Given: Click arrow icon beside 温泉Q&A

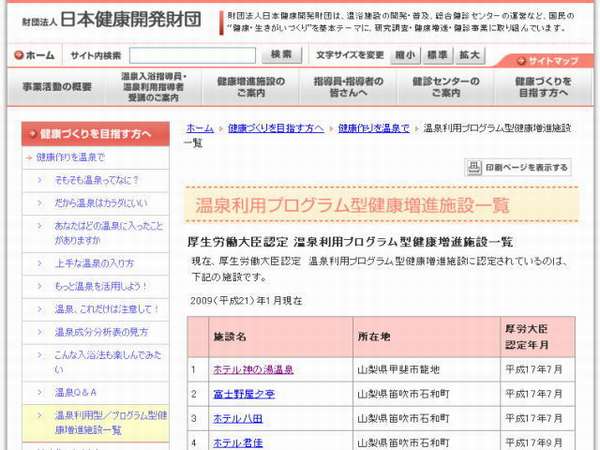Looking at the screenshot, I should [x=39, y=392].
